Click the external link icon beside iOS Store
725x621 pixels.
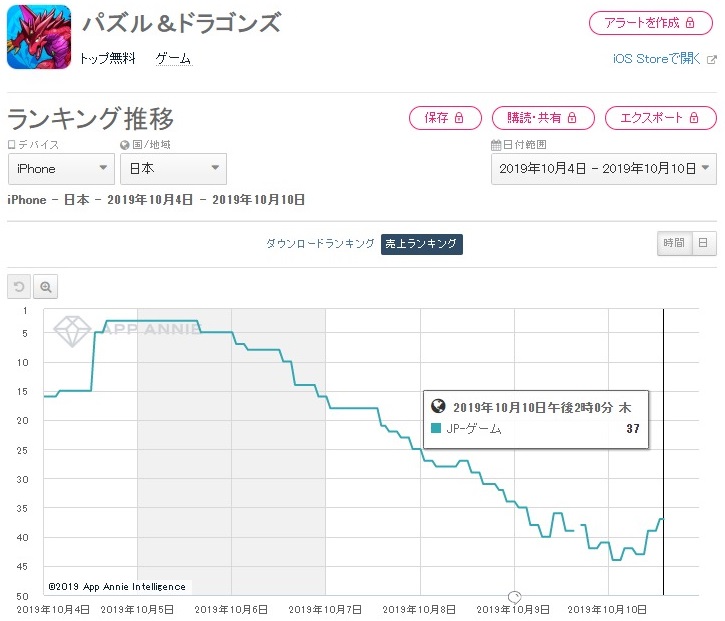point(712,59)
